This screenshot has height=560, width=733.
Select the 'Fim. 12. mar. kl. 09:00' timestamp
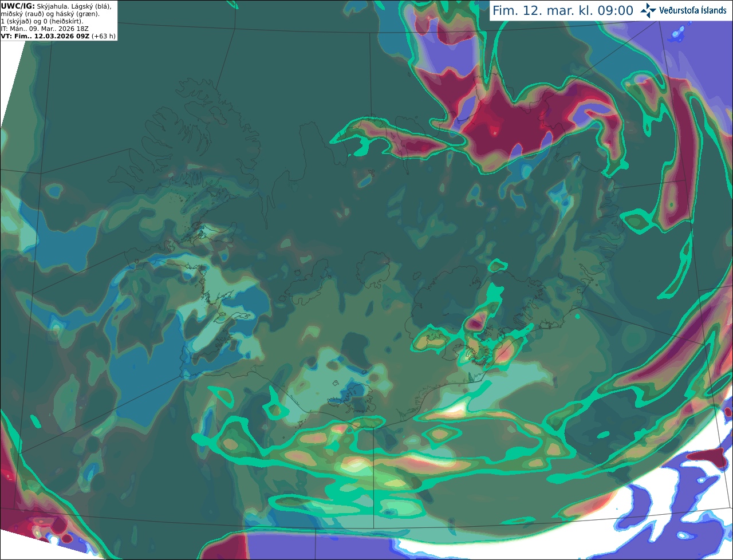click(x=563, y=11)
